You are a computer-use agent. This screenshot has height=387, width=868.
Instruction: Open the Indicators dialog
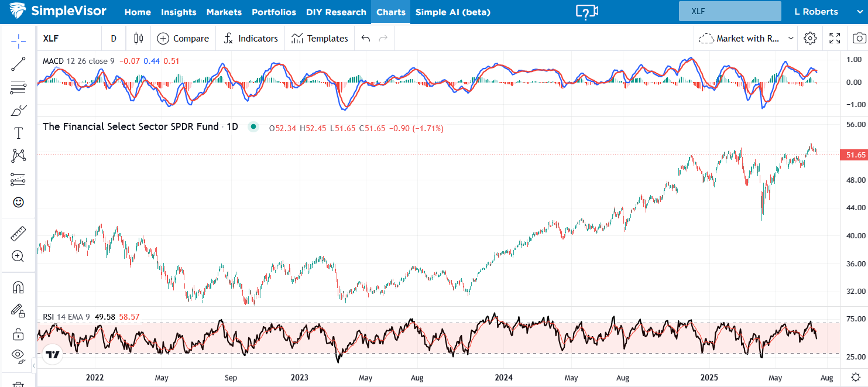click(251, 39)
